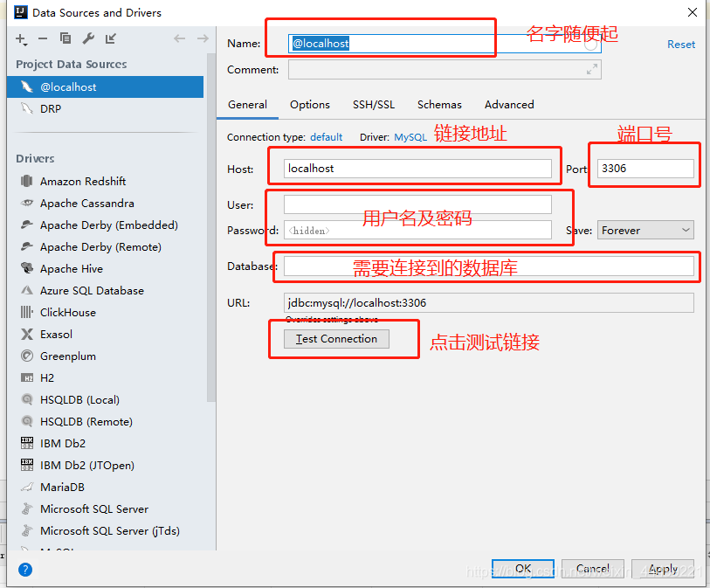Confirm with the OK button
710x588 pixels.
[522, 569]
